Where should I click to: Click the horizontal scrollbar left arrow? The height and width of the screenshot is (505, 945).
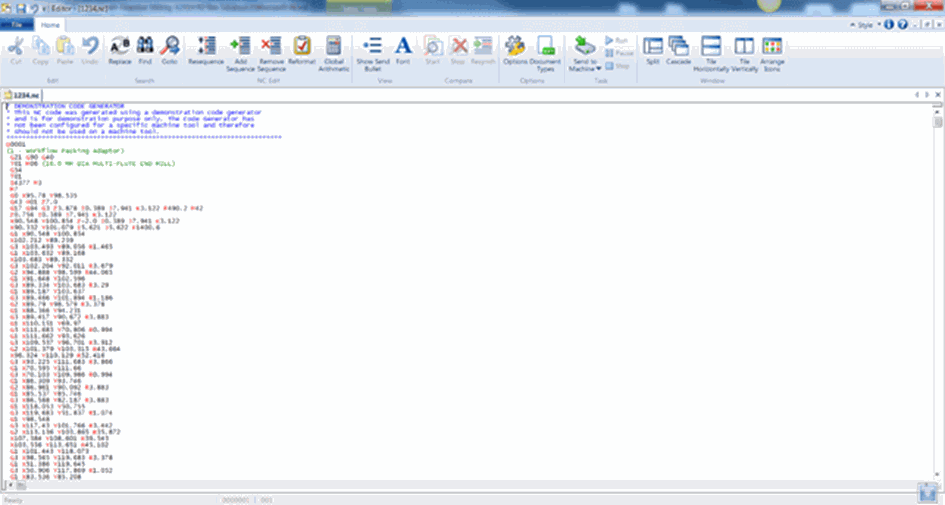coord(10,485)
